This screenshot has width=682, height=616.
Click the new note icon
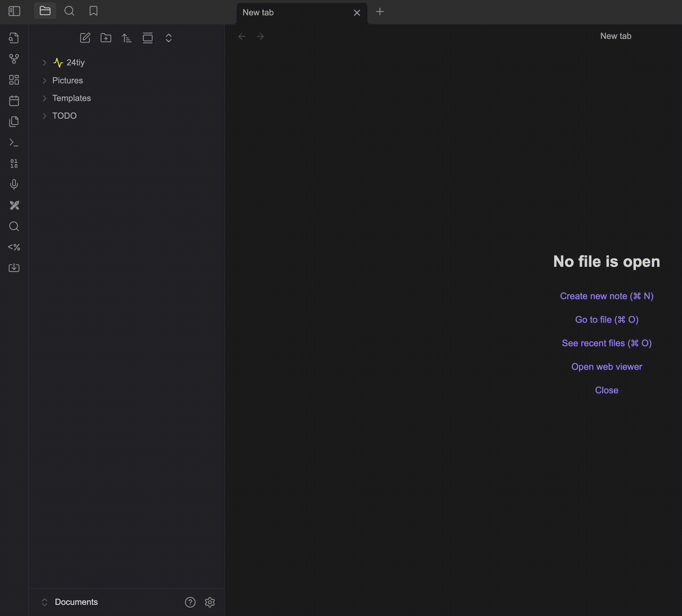85,38
